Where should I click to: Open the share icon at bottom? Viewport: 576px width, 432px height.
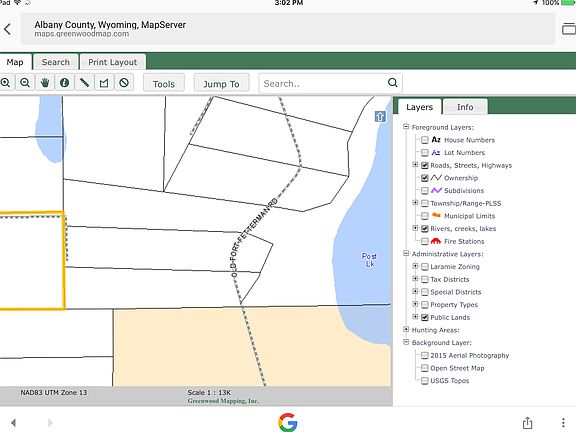coord(528,422)
